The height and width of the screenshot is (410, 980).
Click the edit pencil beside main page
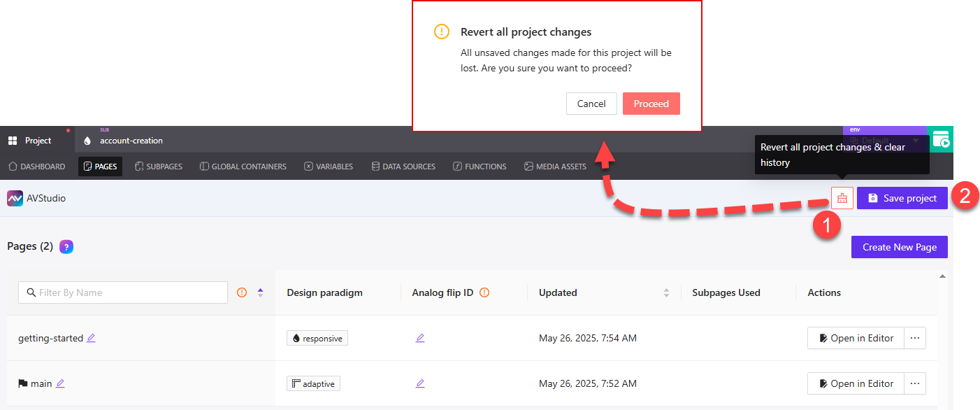(61, 383)
